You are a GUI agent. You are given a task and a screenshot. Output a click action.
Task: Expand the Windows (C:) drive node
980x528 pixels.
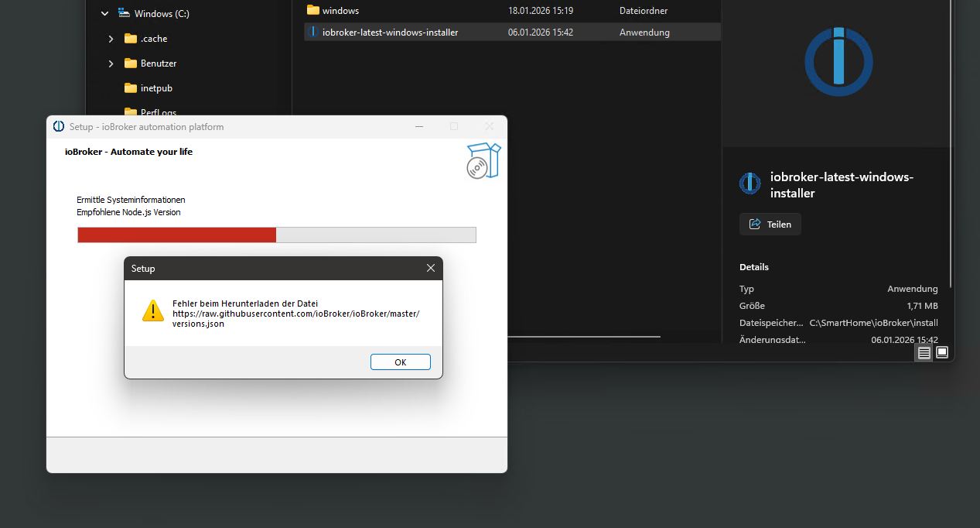(104, 14)
